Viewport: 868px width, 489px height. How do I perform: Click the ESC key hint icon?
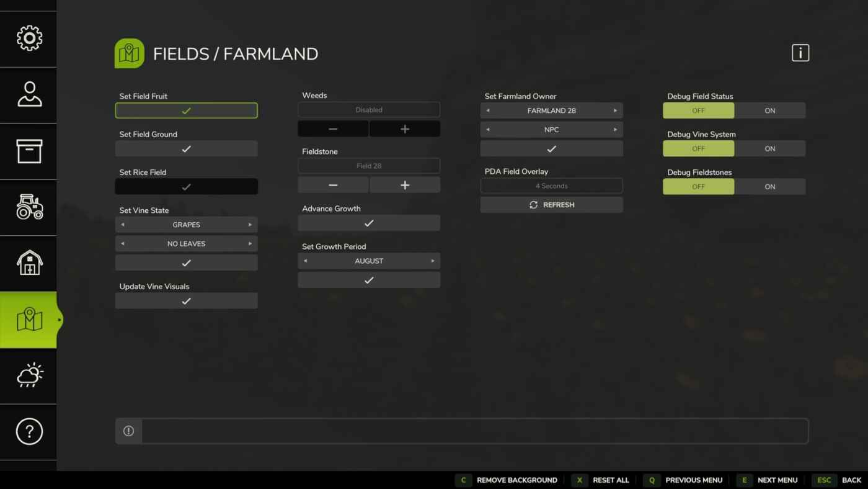point(824,480)
